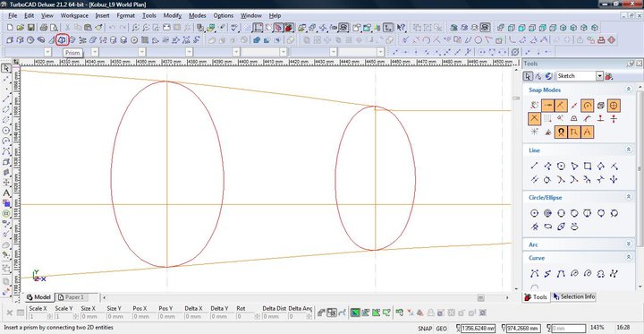Viewport: 644px width, 334px height.
Task: Switch to the Paper 1 tab
Action: 72,297
